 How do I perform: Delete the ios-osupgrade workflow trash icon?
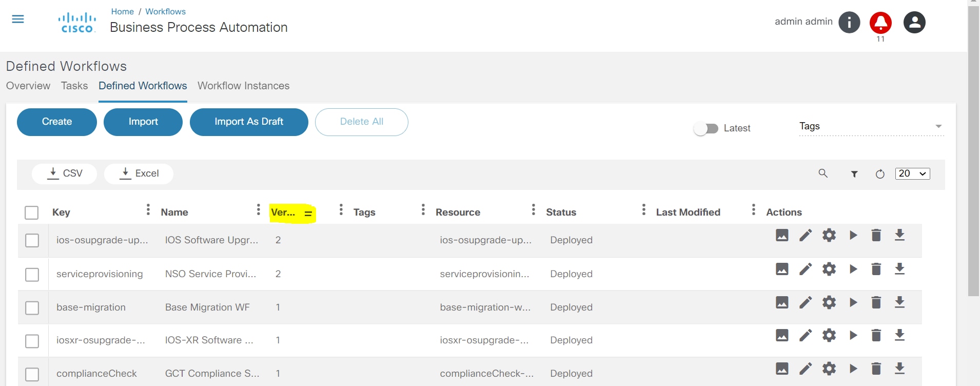coord(876,235)
